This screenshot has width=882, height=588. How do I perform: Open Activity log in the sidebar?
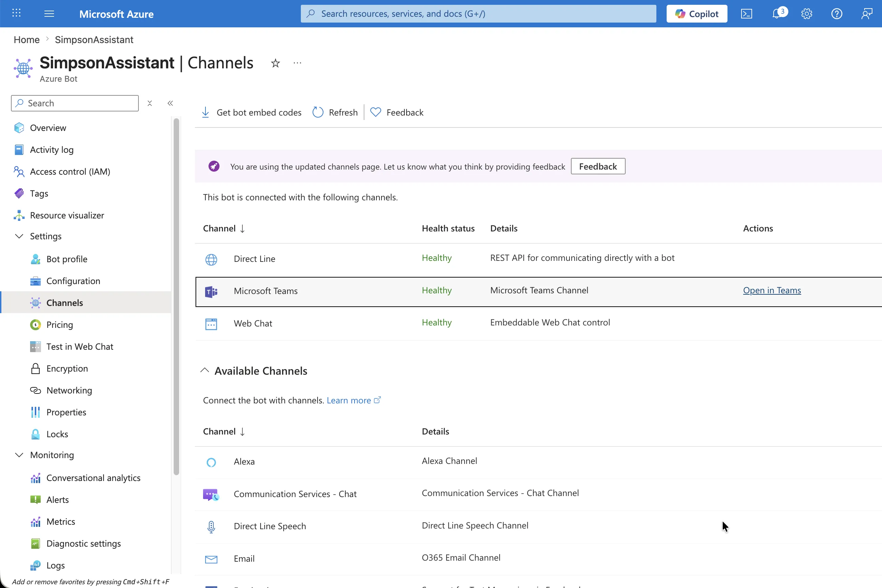52,150
